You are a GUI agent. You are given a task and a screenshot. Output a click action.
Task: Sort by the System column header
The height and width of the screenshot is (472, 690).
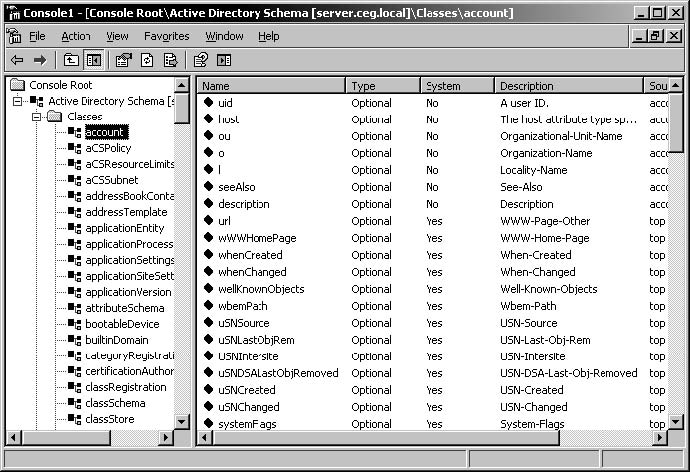coord(457,86)
